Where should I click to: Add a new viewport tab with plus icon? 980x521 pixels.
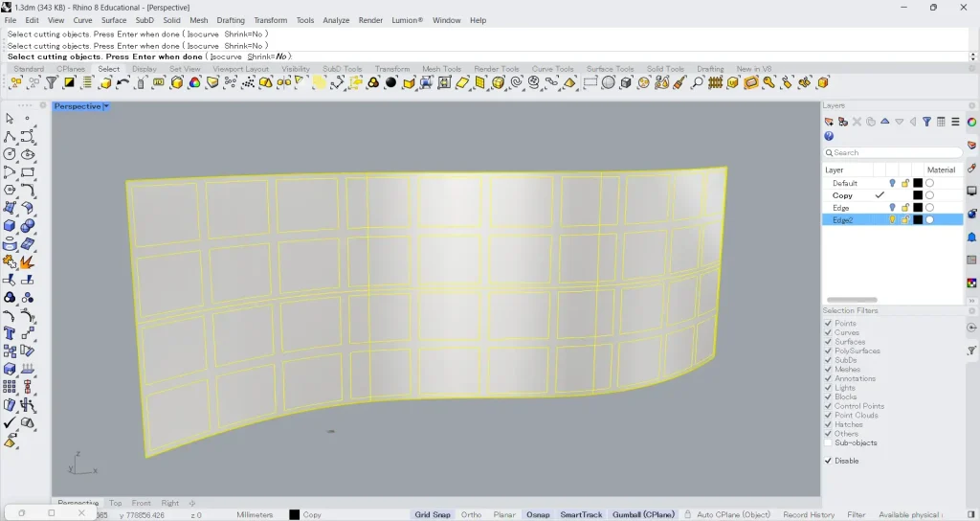click(192, 503)
